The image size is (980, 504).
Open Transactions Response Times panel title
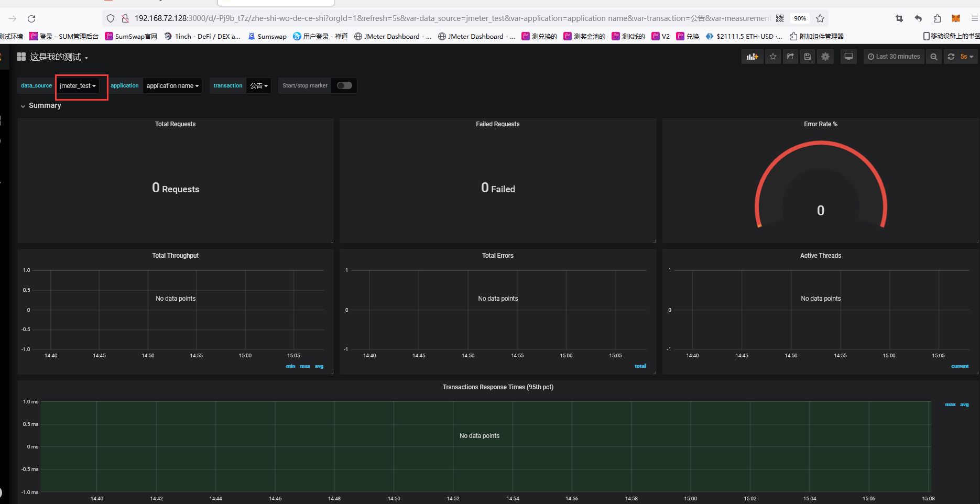[x=498, y=387]
